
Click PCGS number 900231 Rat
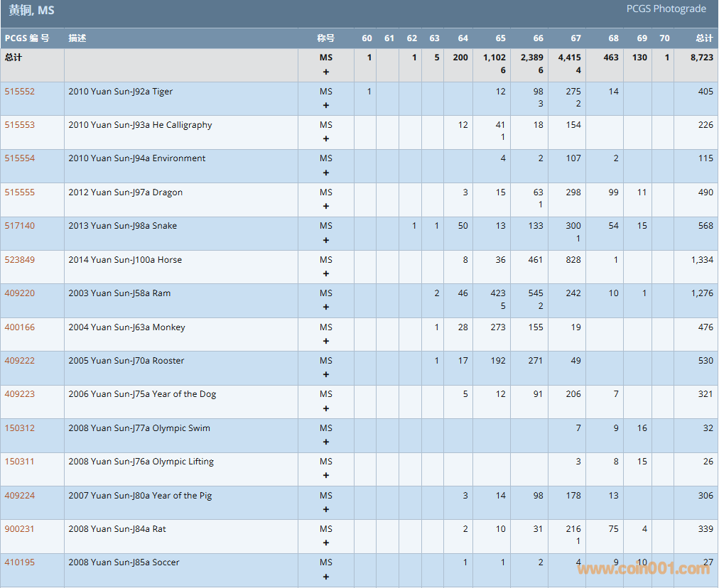[20, 529]
